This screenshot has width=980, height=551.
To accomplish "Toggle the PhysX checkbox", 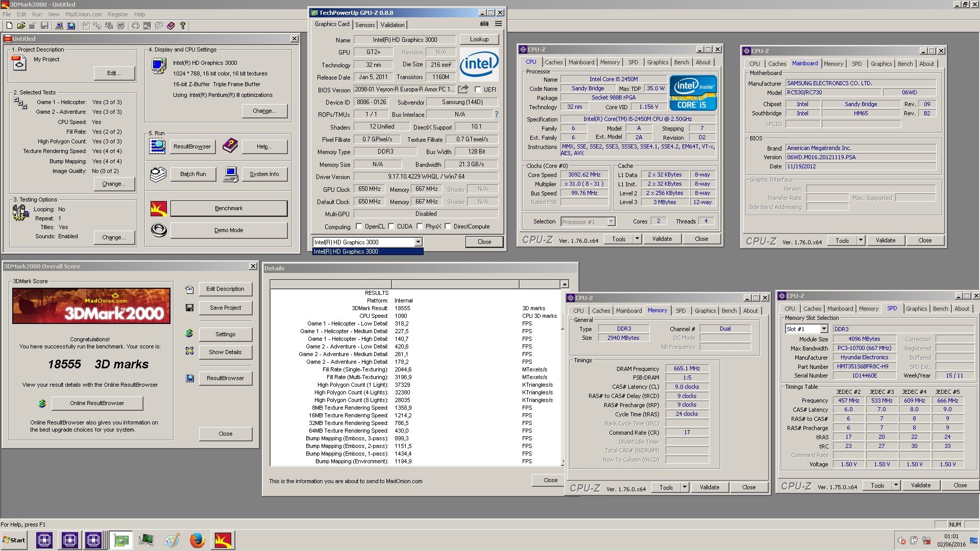I will click(420, 227).
